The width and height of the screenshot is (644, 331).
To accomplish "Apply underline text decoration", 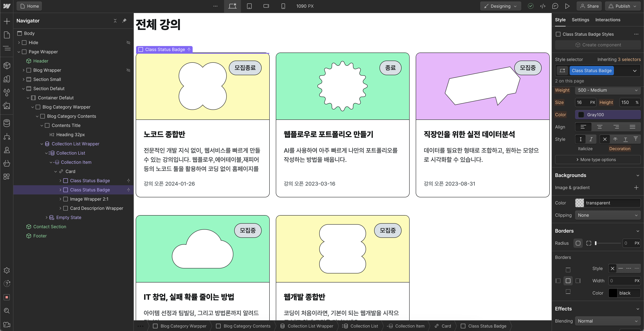I will pyautogui.click(x=625, y=139).
